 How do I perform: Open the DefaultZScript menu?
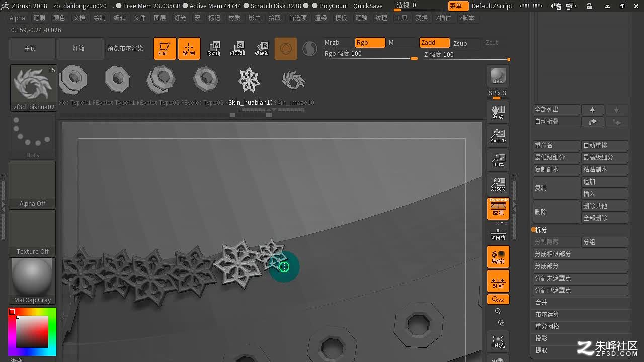click(x=492, y=6)
